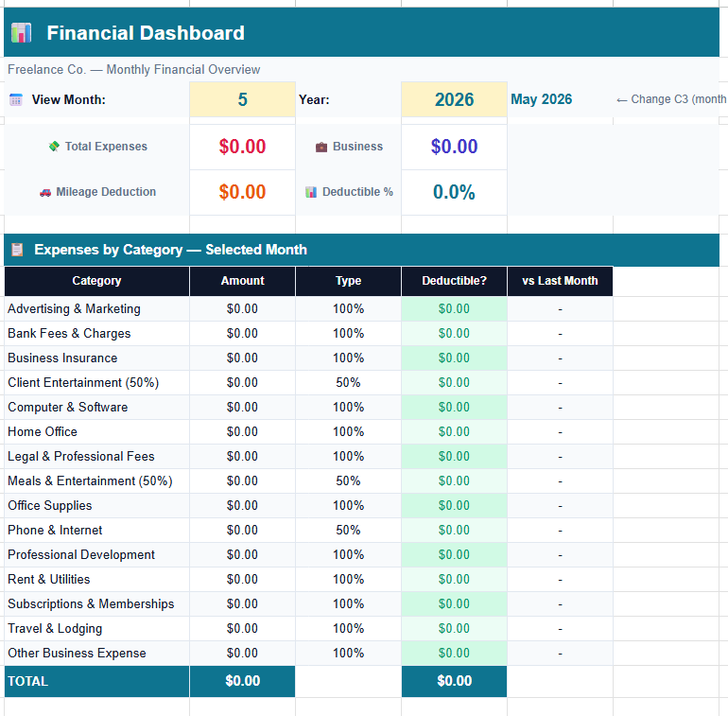728x716 pixels.
Task: Select the Deductible cell for Home Office
Action: (454, 432)
